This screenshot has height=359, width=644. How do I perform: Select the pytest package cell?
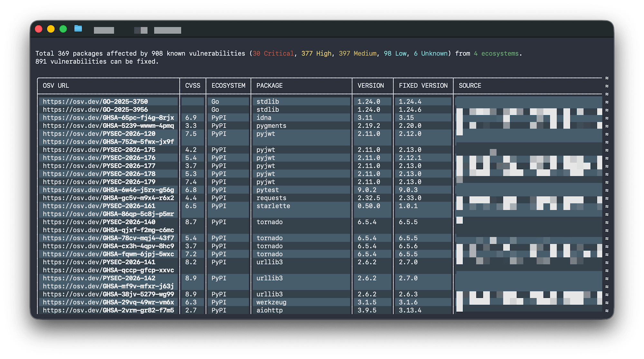pyautogui.click(x=268, y=190)
